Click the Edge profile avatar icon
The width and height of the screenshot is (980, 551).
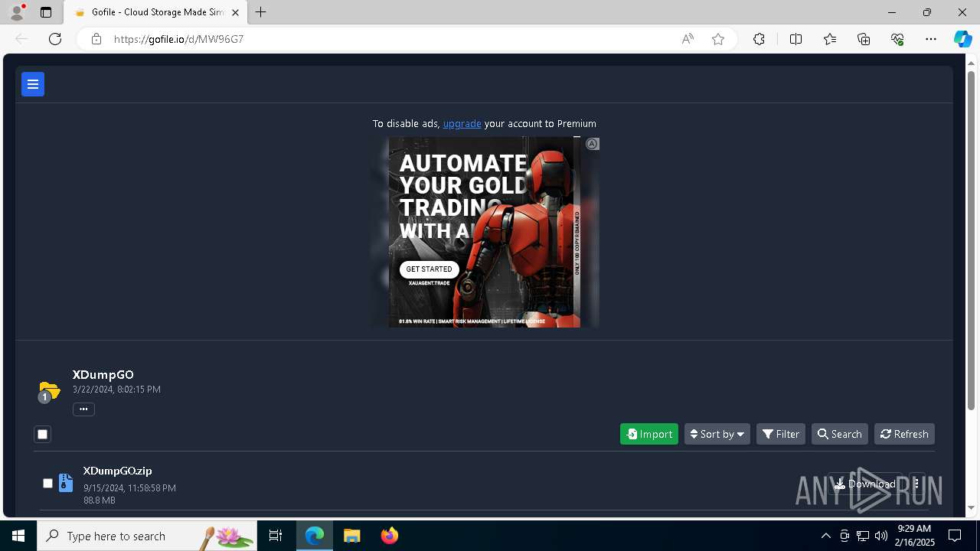(16, 12)
